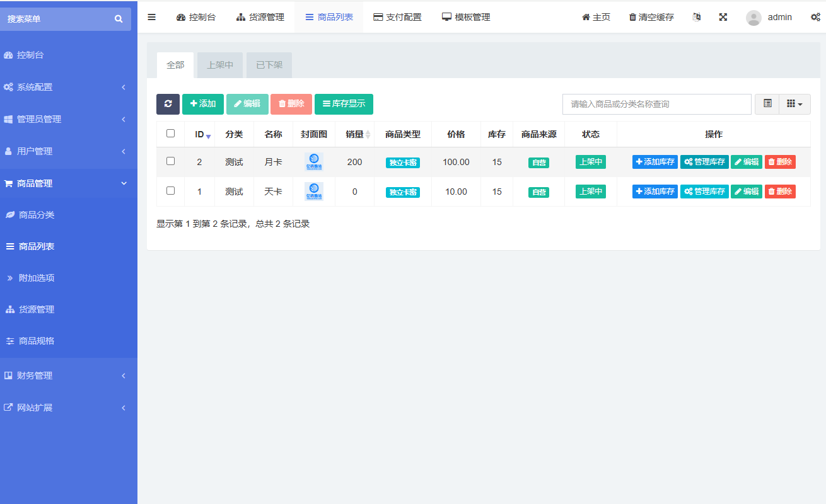Screen dimensions: 826x504
Task: Click 管理库存 for the 月卡 product
Action: [704, 161]
